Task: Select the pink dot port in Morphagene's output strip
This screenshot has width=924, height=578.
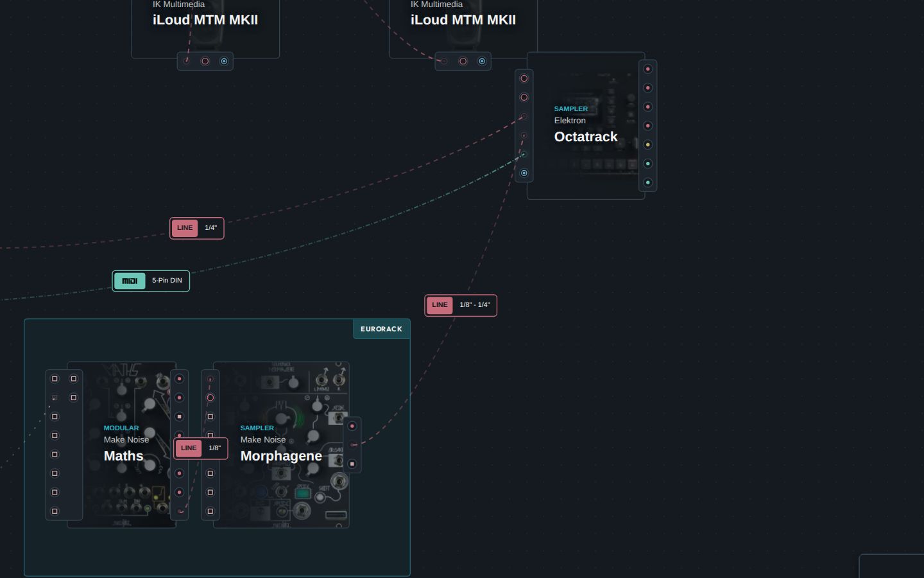Action: 352,426
